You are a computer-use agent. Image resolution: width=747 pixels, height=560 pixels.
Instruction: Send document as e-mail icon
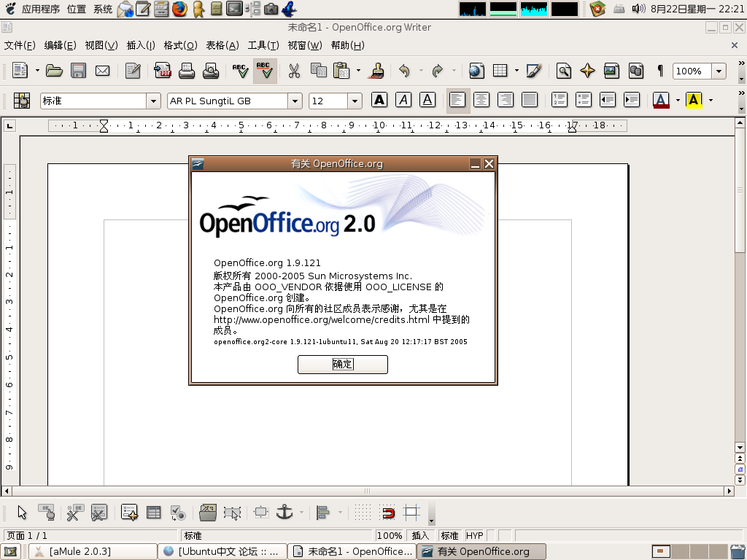102,71
